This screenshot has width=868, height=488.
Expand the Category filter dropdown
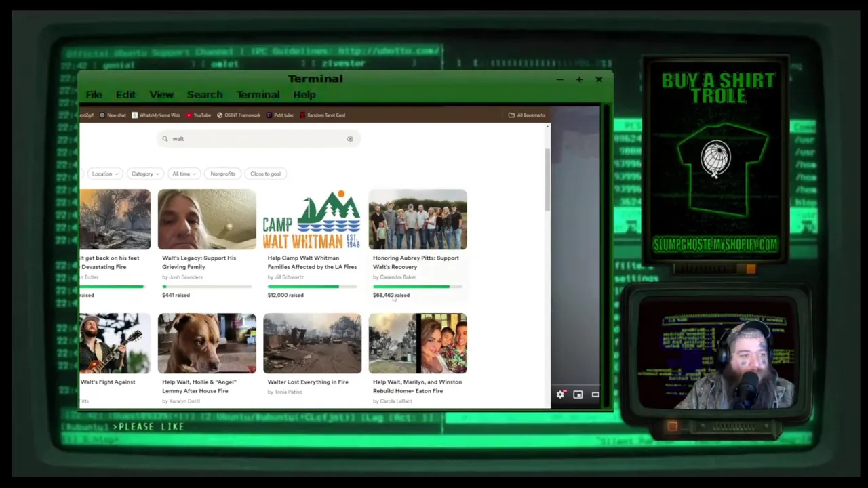[x=144, y=174]
